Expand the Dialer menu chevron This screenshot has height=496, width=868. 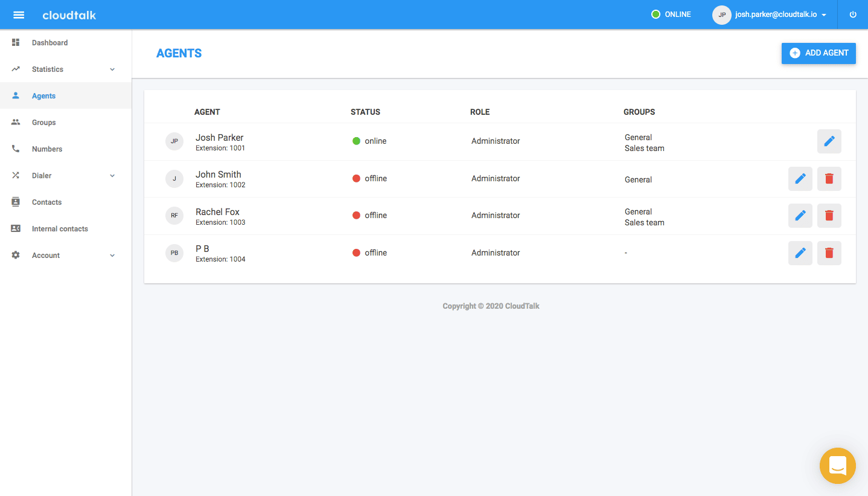click(x=112, y=175)
